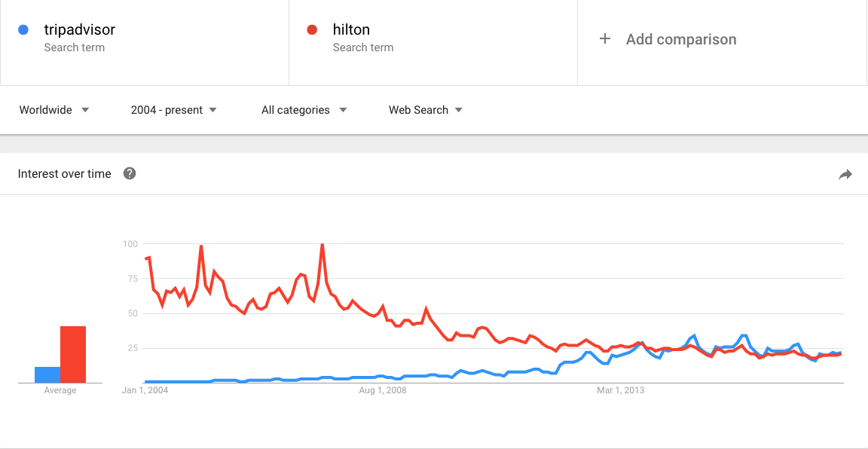Click the Interest over time heading
Screen dimensions: 868x449
(x=64, y=173)
